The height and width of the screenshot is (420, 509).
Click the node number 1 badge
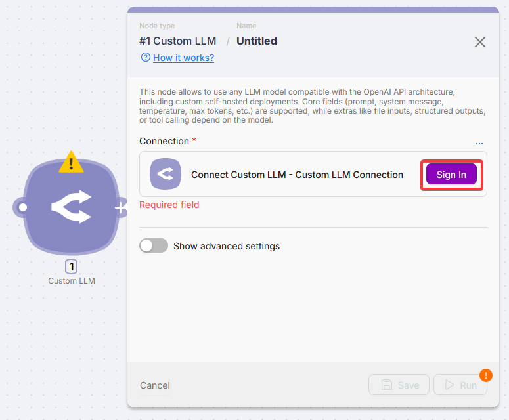pos(72,266)
